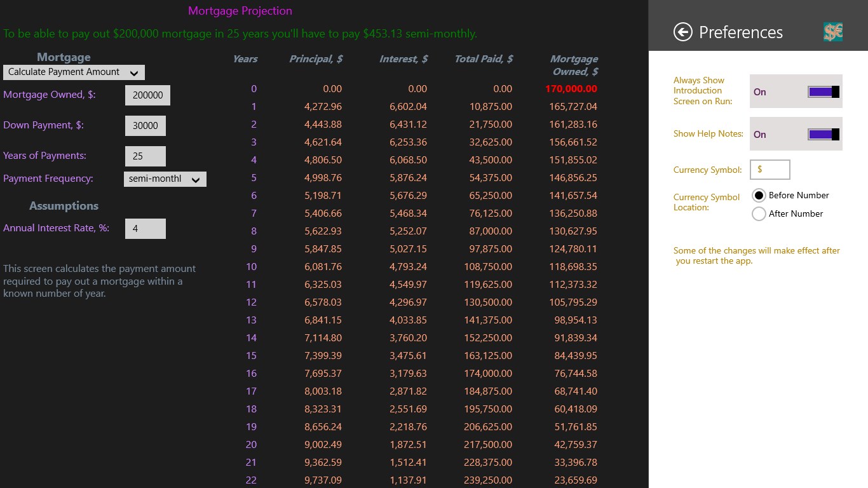Viewport: 868px width, 488px height.
Task: Change semi-monthly payment frequency option
Action: [165, 179]
